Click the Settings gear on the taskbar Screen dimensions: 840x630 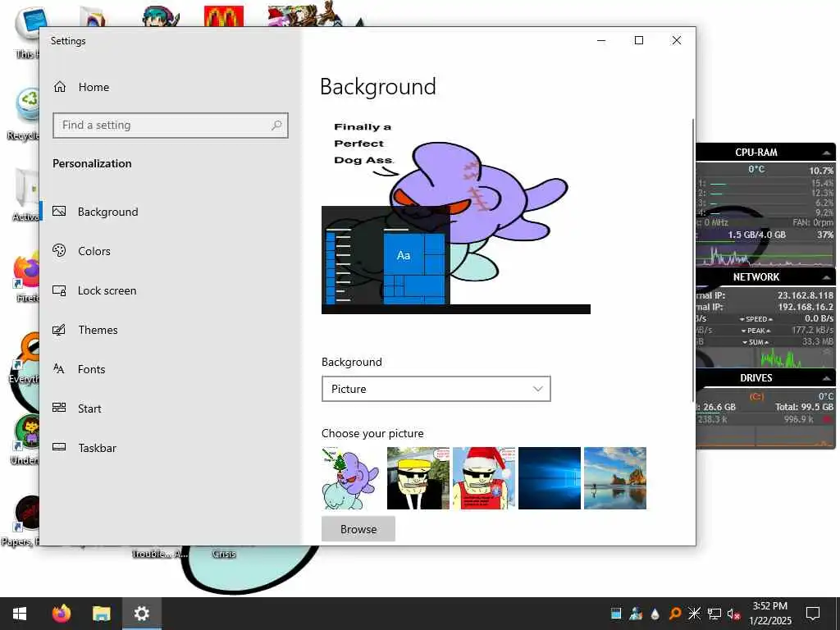coord(141,614)
